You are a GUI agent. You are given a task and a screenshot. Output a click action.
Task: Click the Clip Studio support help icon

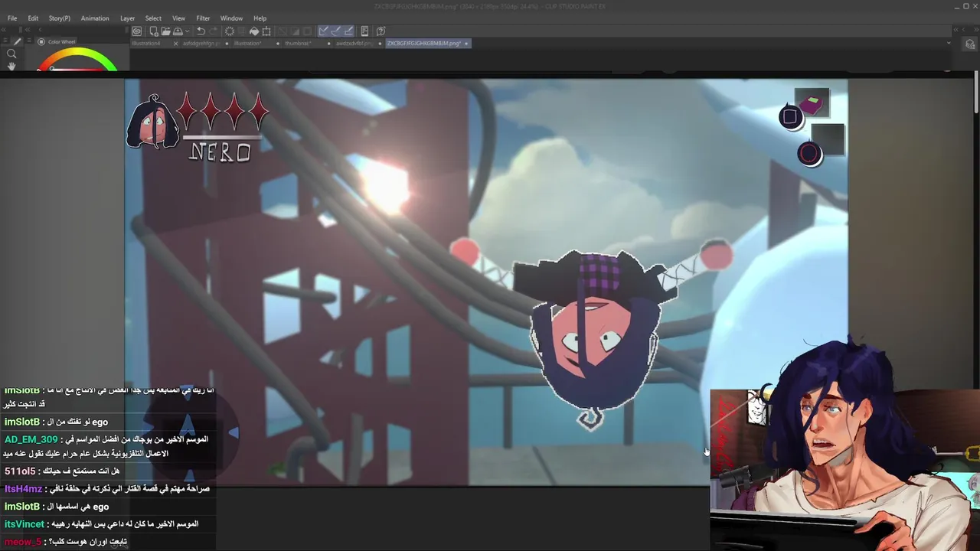pos(381,31)
